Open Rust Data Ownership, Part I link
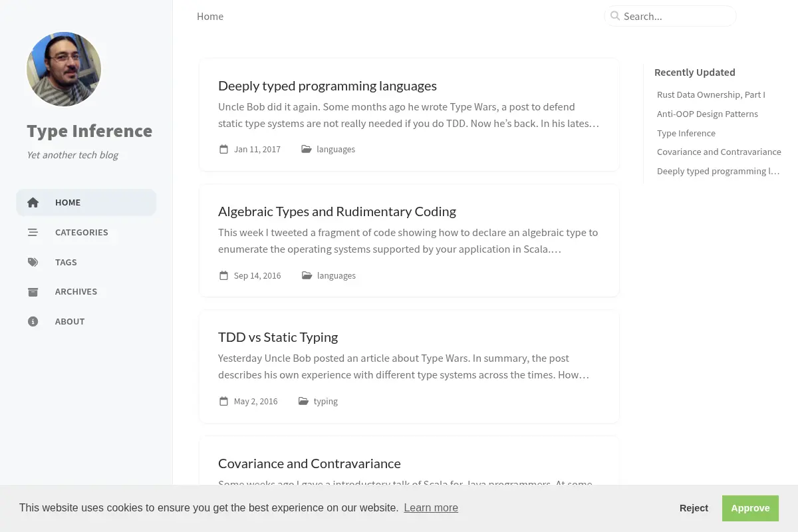The image size is (798, 532). pos(711,94)
